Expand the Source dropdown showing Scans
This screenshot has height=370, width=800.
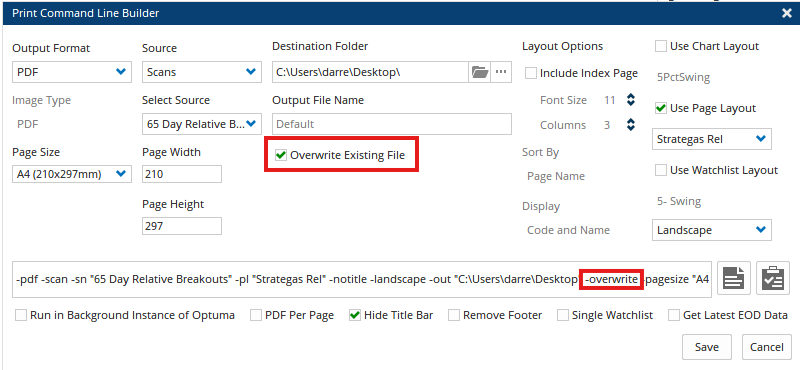(202, 72)
